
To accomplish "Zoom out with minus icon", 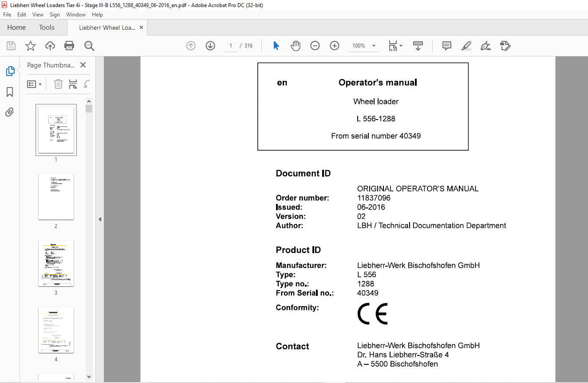I will [x=315, y=46].
